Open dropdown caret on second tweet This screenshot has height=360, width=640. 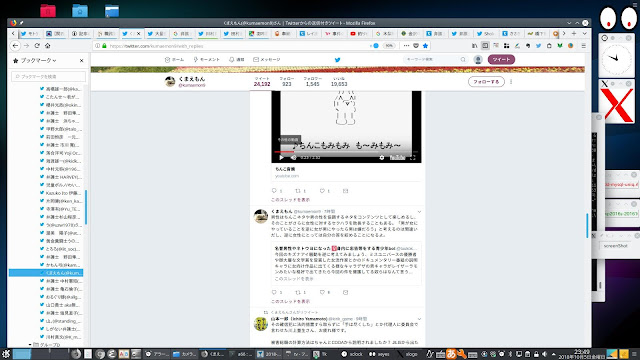coord(419,212)
